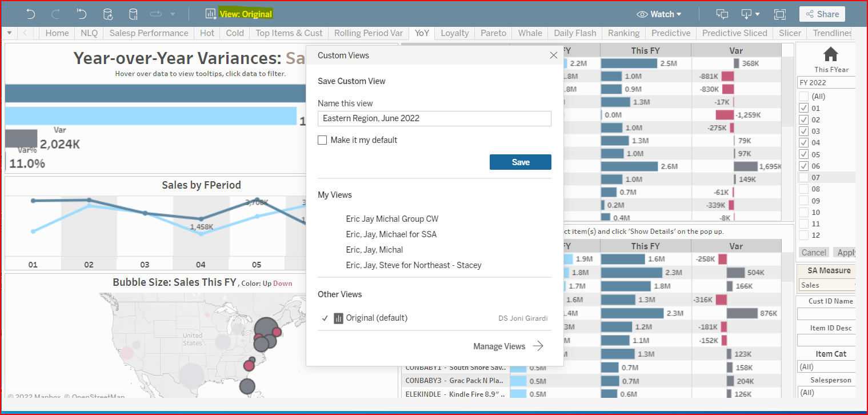Select the Eric, Jay, Michal saved view
This screenshot has height=415, width=868.
(374, 250)
